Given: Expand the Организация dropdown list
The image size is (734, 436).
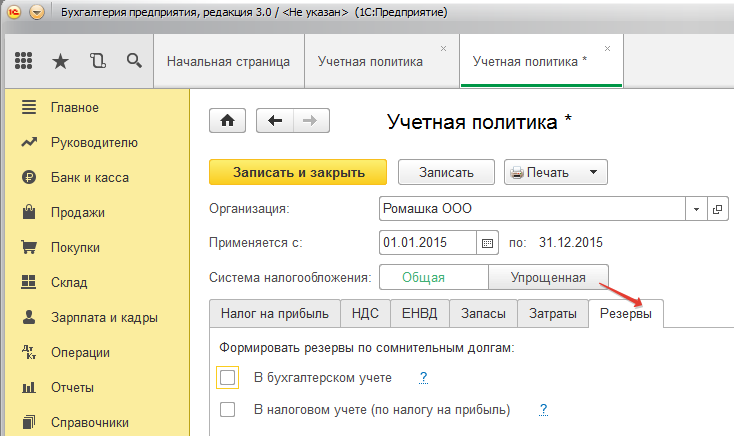Looking at the screenshot, I should 695,210.
